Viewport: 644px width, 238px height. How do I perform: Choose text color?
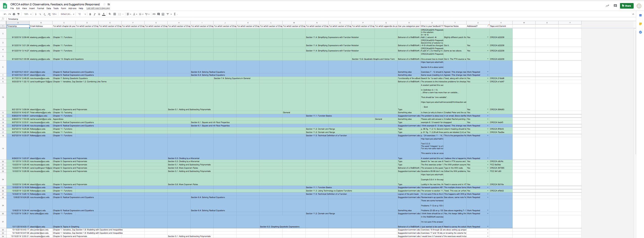coord(104,14)
